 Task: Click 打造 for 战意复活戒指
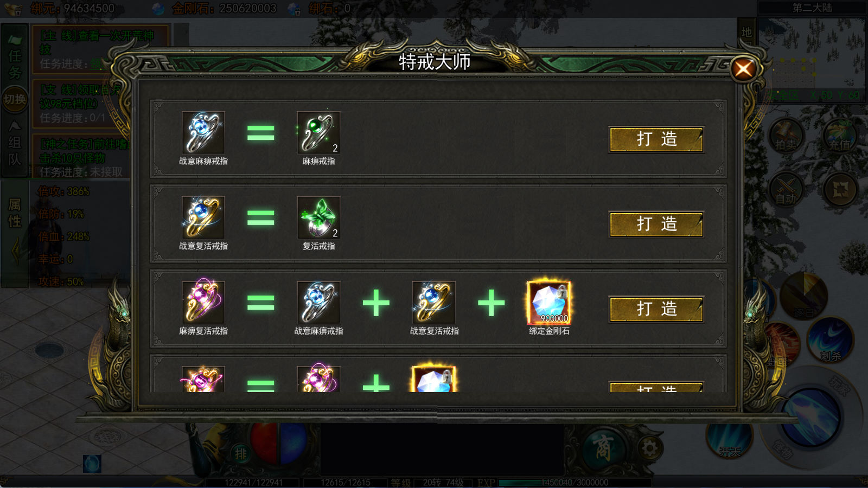pyautogui.click(x=656, y=224)
